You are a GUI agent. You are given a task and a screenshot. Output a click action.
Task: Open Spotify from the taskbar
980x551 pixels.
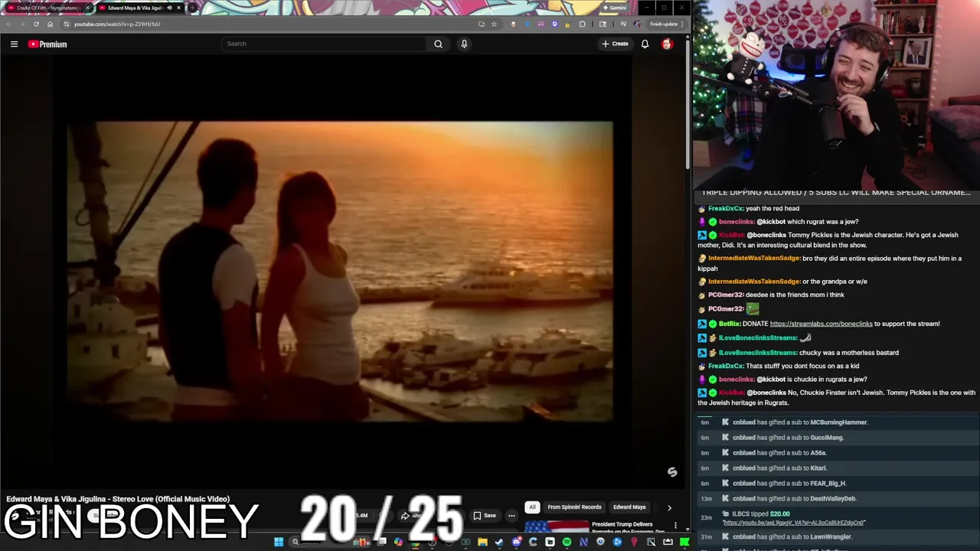click(567, 542)
